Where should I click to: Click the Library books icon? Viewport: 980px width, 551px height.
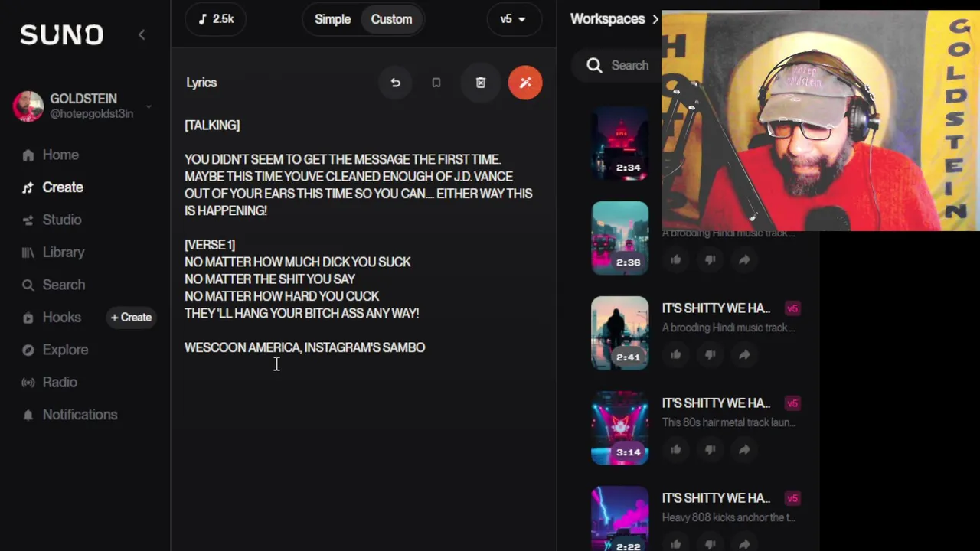click(28, 253)
